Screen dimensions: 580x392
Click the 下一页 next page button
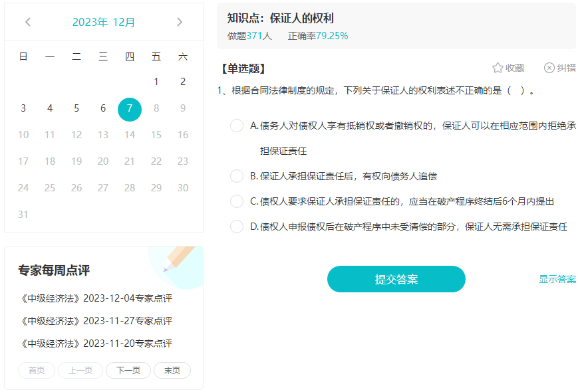pos(128,370)
